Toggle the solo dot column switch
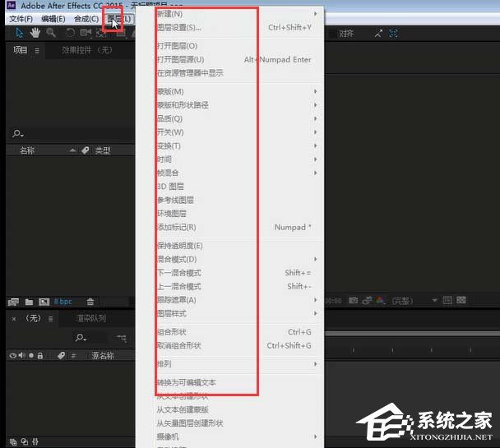This screenshot has width=500, height=448. coord(31,356)
